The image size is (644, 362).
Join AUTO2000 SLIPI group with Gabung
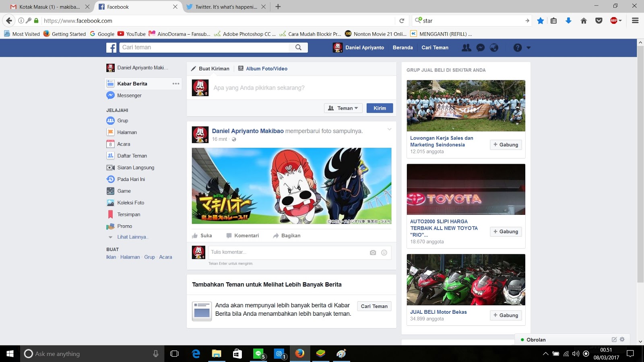tap(506, 232)
